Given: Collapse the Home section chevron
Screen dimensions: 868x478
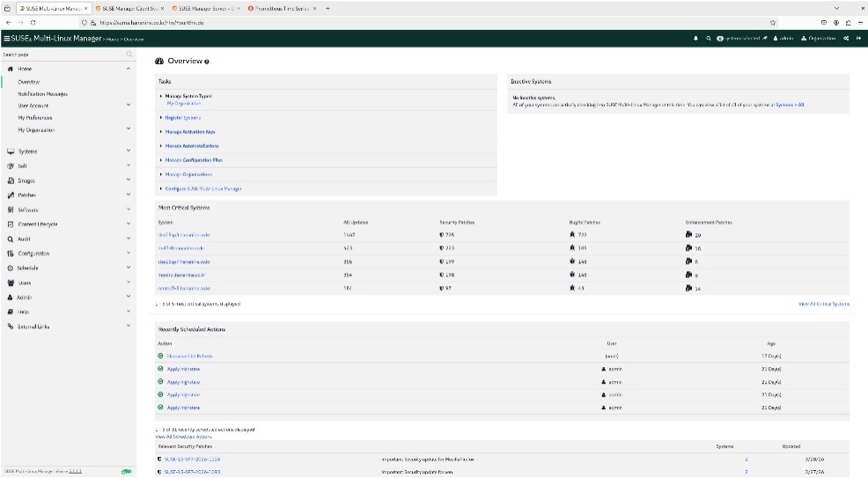Looking at the screenshot, I should (x=129, y=69).
